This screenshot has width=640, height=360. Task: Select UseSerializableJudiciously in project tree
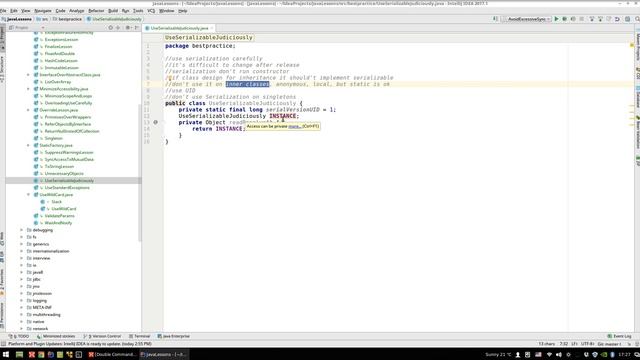pos(69,180)
